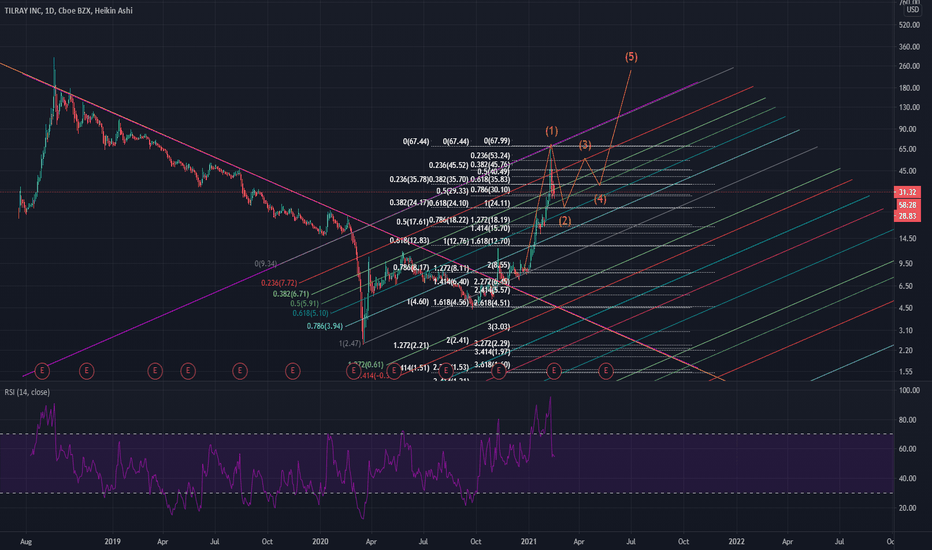Click the 3(3.03) Fibonacci label
This screenshot has height=550, width=932.
[499, 327]
